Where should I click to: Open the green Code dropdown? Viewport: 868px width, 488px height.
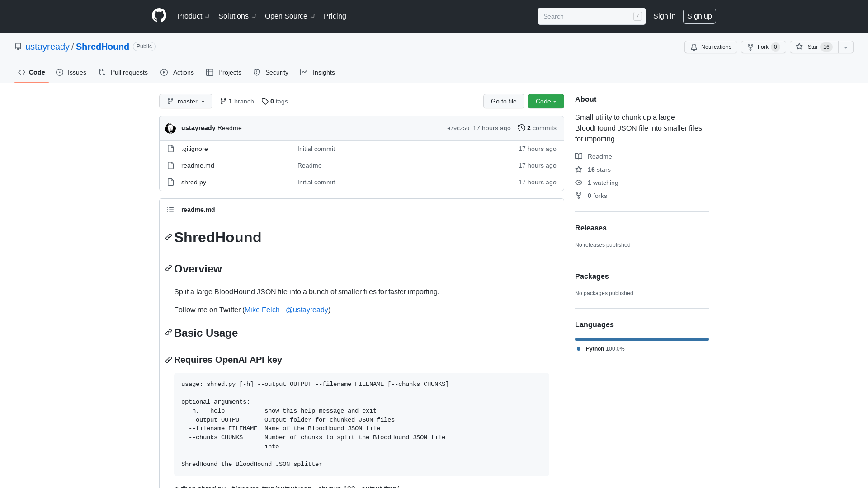coord(546,101)
